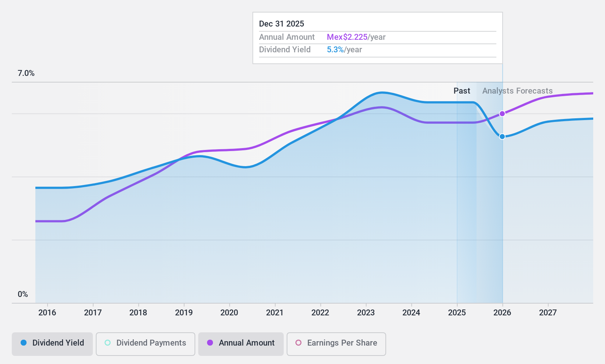
Task: Click the 2022 x-axis label
Action: (x=320, y=313)
